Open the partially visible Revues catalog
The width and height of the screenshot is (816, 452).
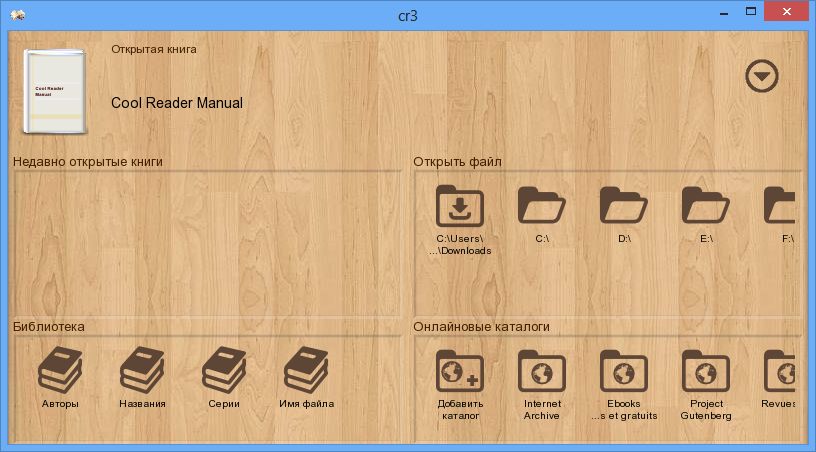tap(780, 371)
